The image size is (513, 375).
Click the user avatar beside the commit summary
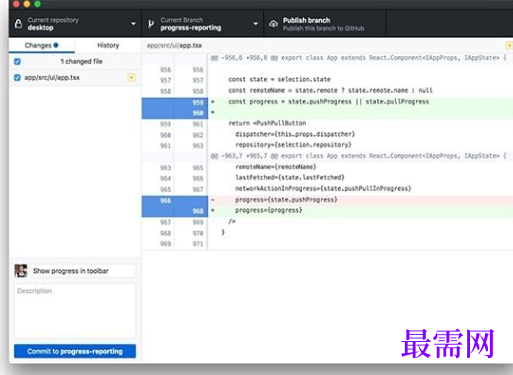click(x=21, y=271)
